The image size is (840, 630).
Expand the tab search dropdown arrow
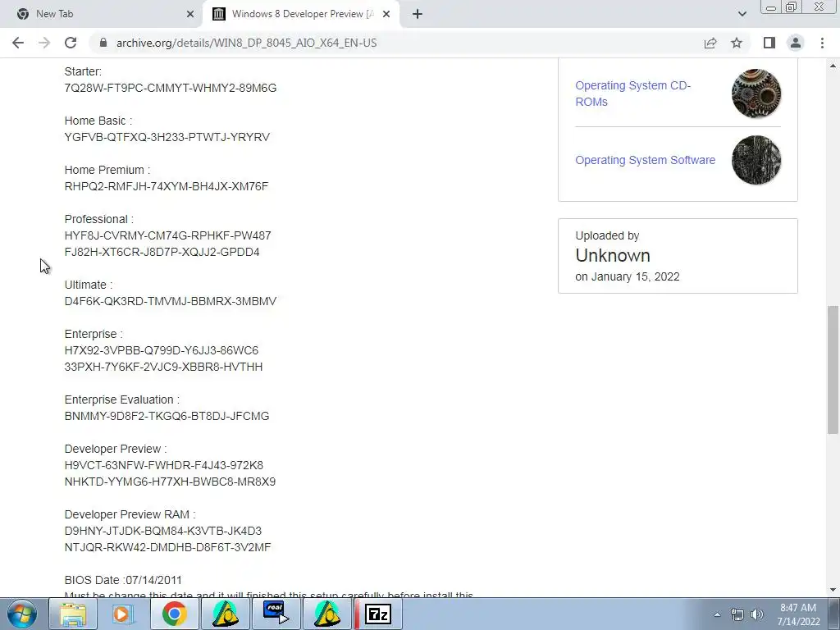[x=742, y=14]
